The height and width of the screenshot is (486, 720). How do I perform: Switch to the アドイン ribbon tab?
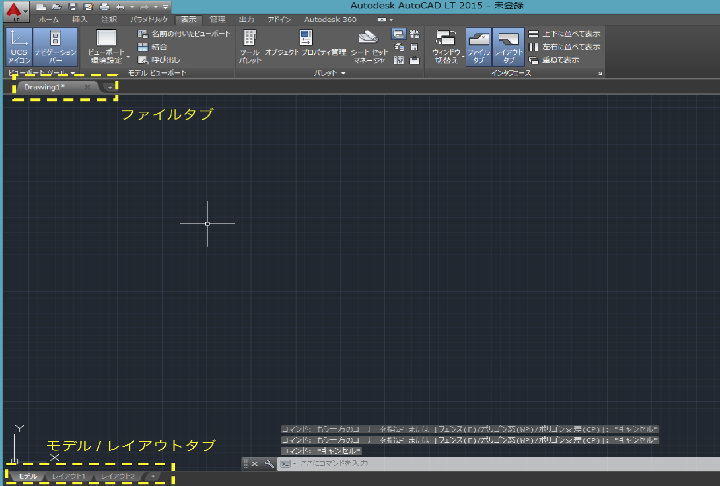(279, 19)
